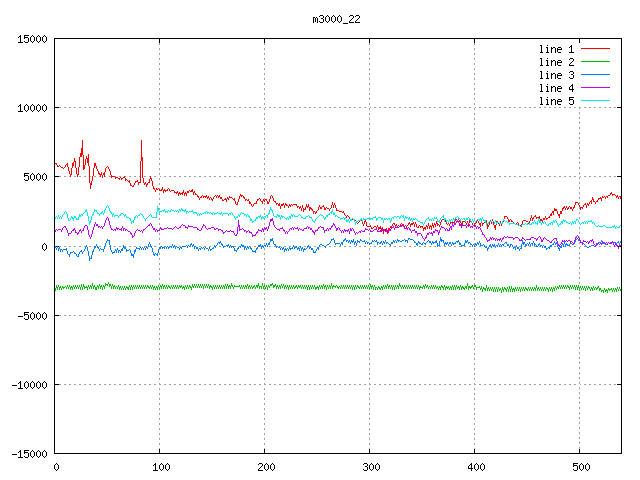Select the 'line 5' legend label

pos(556,101)
